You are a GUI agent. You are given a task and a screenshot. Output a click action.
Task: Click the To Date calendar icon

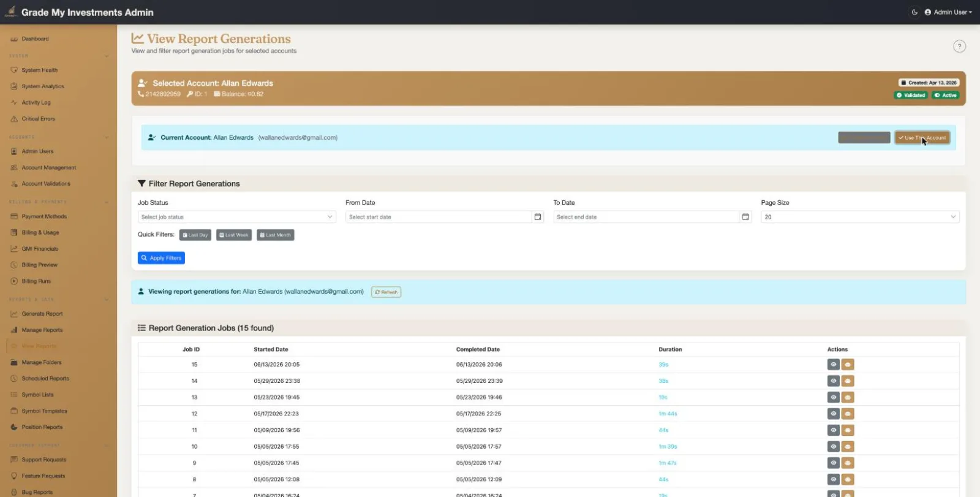745,217
